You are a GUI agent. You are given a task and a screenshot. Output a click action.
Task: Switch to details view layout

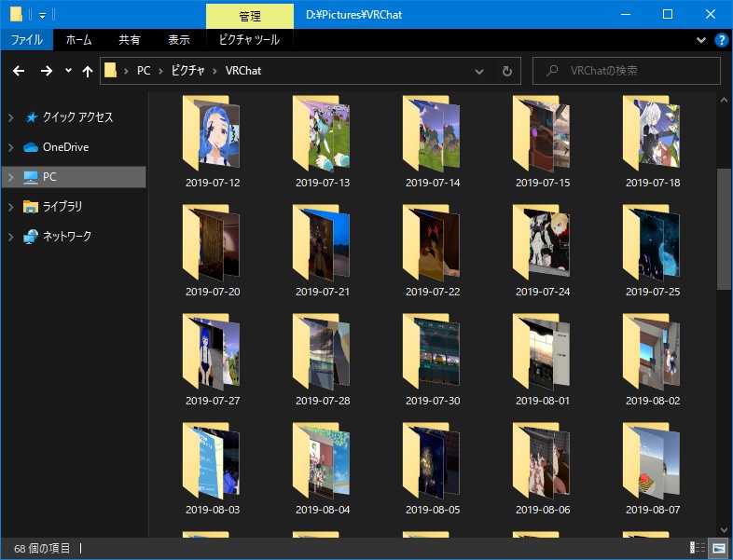click(x=698, y=547)
